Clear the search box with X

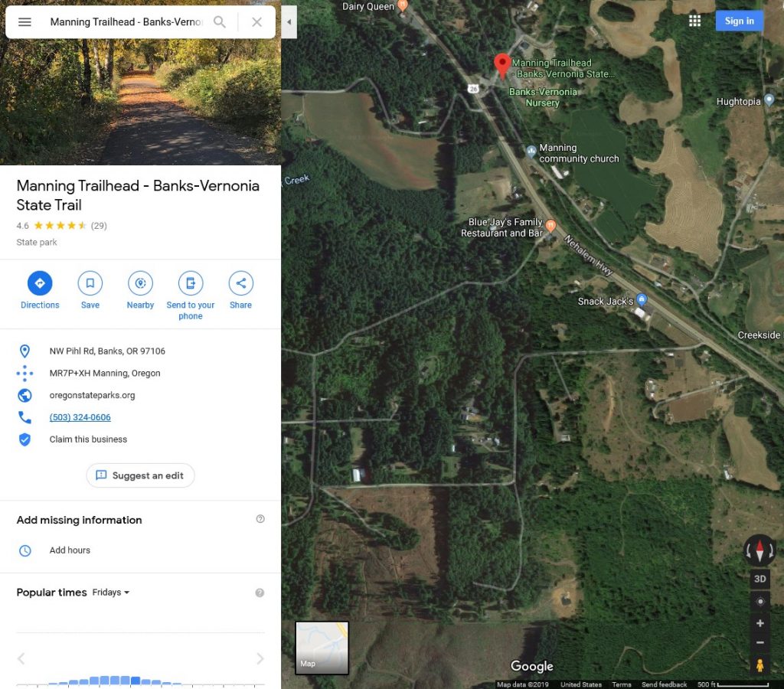pos(256,22)
